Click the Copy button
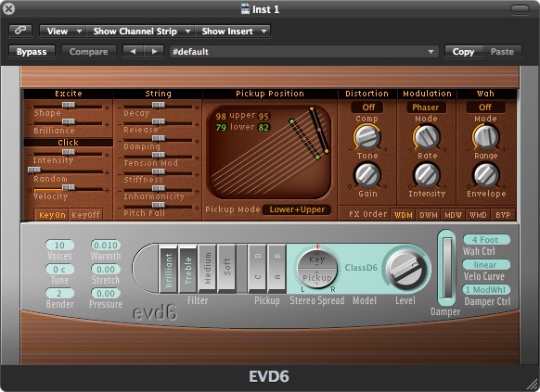 point(464,52)
